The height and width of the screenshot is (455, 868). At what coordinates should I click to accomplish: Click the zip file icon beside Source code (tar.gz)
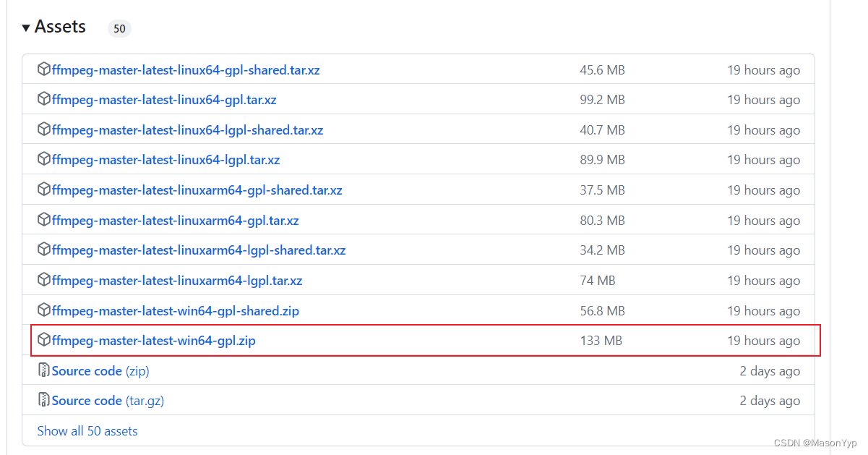click(44, 400)
